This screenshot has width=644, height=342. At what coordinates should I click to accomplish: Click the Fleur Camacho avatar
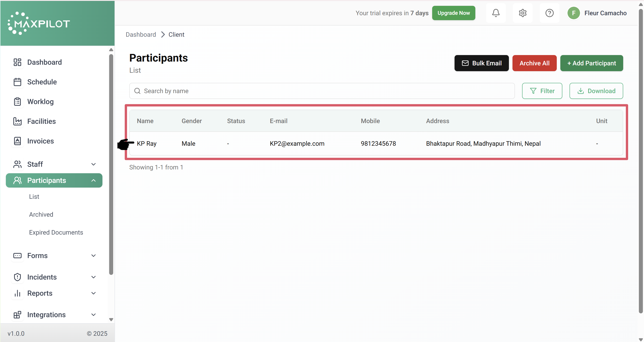tap(574, 13)
